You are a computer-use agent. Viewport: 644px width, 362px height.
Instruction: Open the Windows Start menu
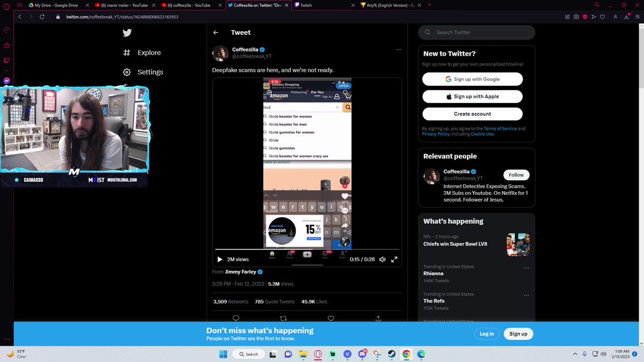[223, 354]
